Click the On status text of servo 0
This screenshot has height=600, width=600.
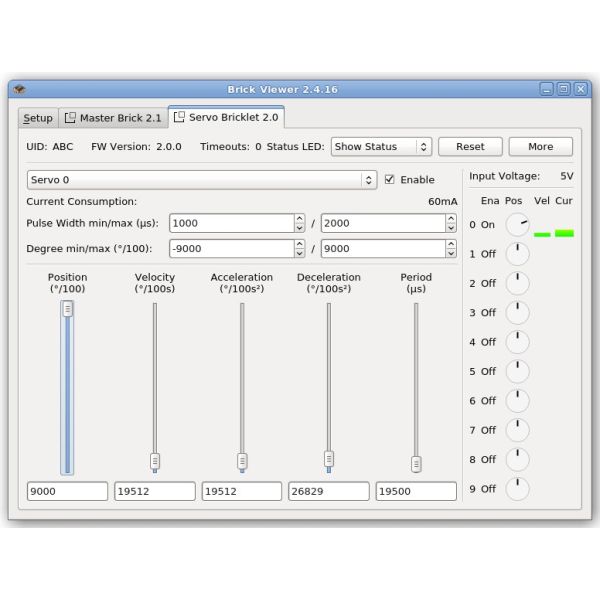(x=488, y=225)
